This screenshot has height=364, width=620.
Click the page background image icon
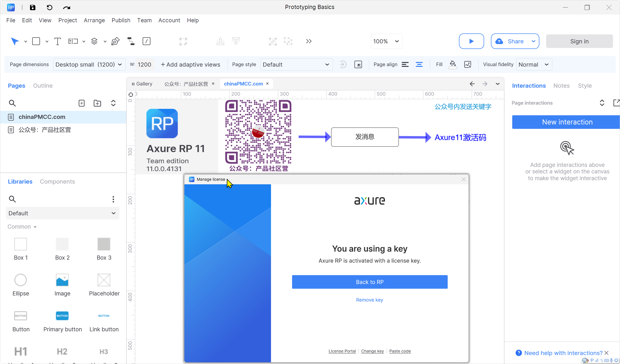[467, 65]
